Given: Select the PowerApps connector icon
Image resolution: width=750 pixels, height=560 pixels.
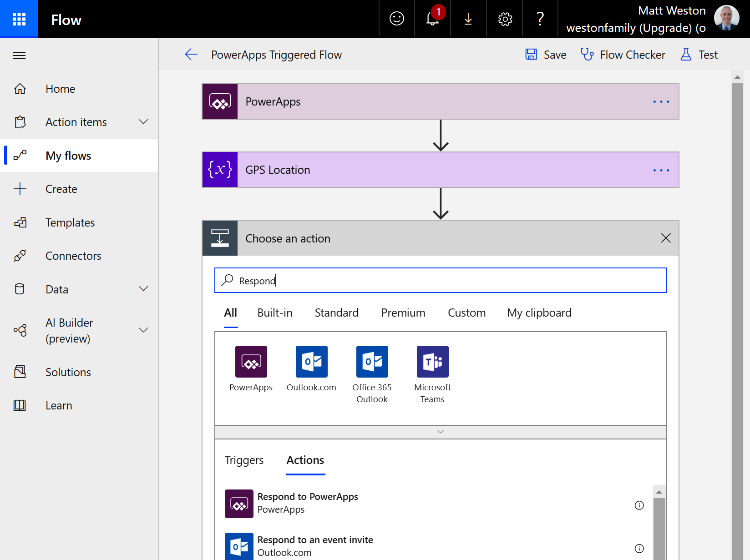Looking at the screenshot, I should click(x=251, y=362).
